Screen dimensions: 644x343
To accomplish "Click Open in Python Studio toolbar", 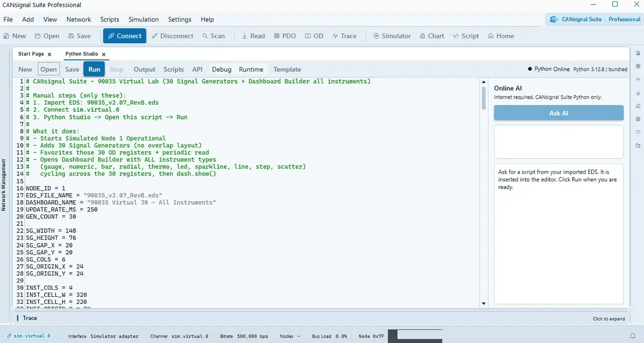I will point(49,69).
